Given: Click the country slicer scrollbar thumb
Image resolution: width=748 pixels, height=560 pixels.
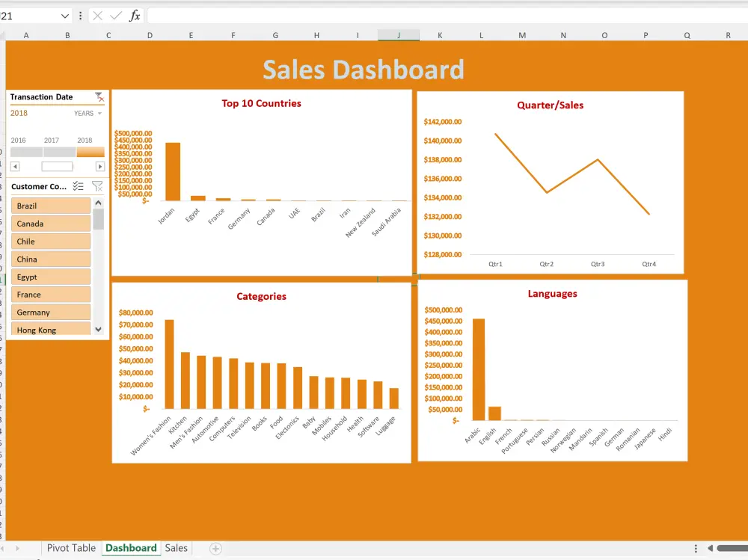Looking at the screenshot, I should coord(99,219).
